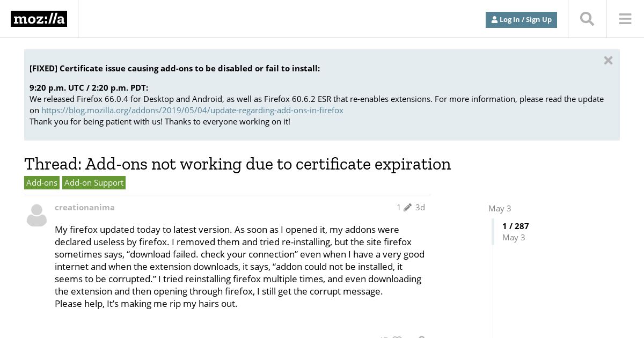Select the Add-on Support category tag
Image resolution: width=644 pixels, height=338 pixels.
click(x=94, y=182)
